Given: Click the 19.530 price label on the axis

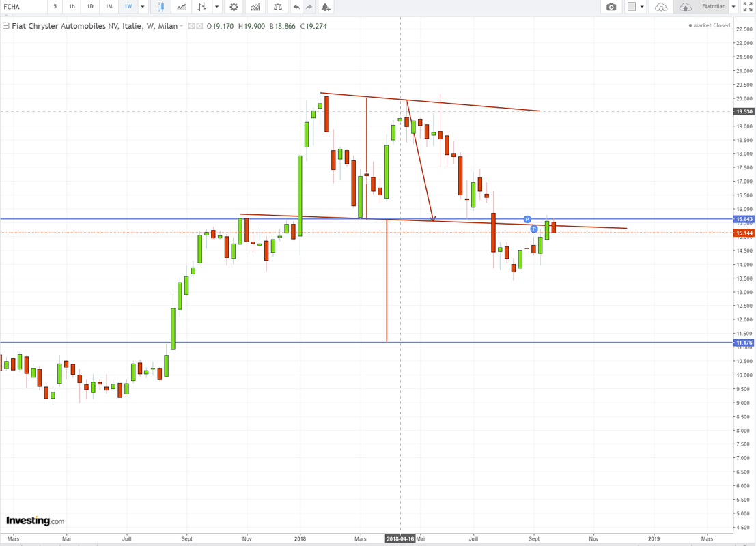Looking at the screenshot, I should coord(744,111).
